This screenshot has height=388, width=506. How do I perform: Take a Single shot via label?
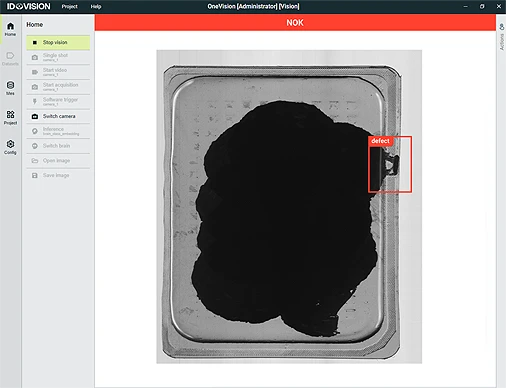pos(55,55)
